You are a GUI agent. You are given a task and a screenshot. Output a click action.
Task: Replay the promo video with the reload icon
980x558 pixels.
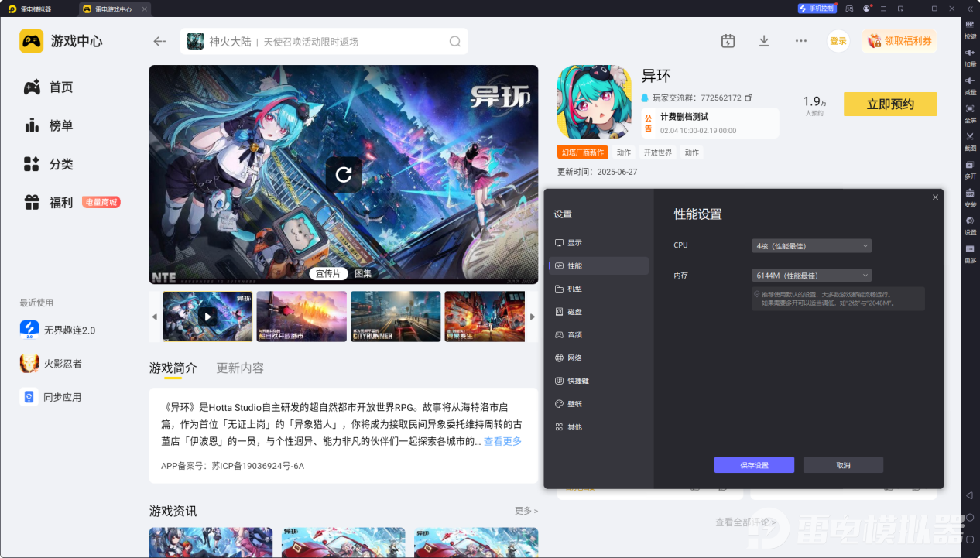pos(343,174)
